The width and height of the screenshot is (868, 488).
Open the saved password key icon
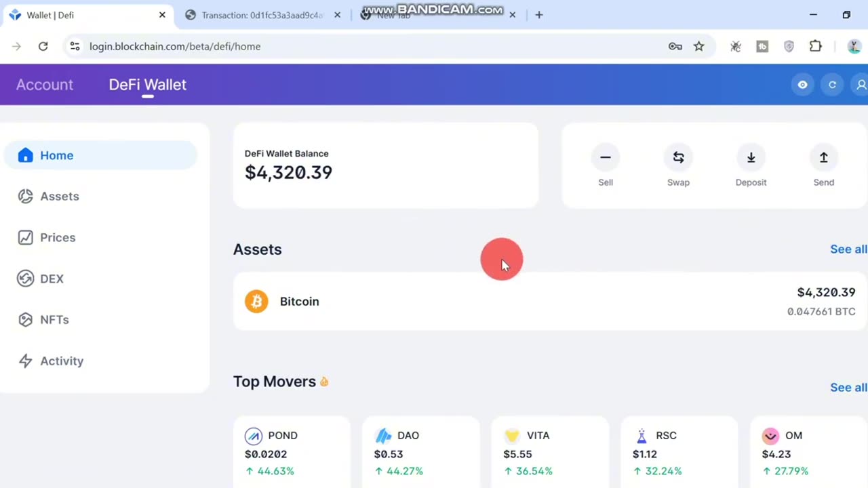pyautogui.click(x=675, y=46)
